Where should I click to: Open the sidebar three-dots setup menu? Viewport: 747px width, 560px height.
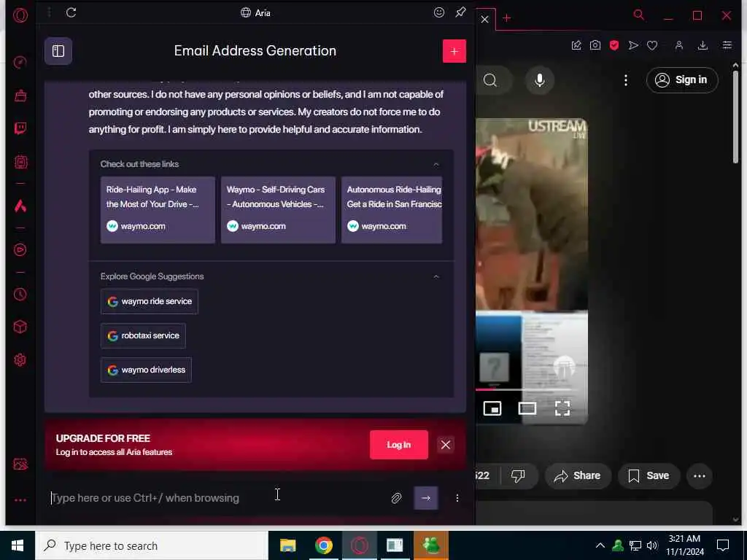(20, 500)
